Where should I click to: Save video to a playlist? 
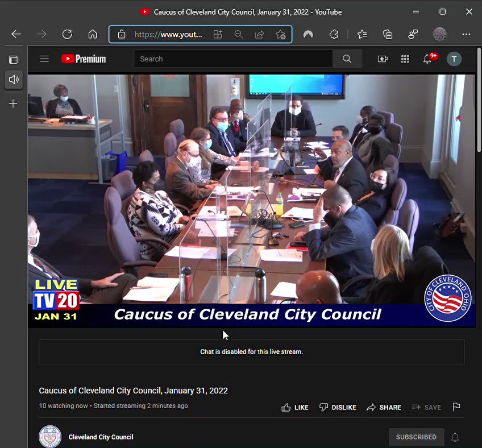tap(426, 408)
